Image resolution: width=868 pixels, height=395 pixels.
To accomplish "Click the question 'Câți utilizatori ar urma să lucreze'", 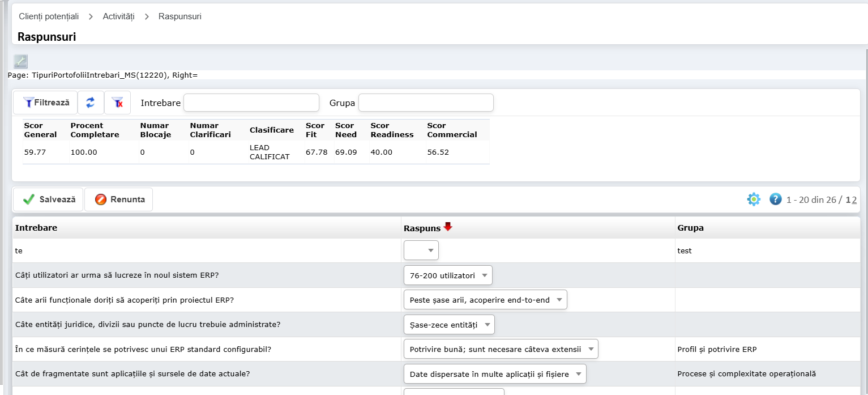I will tap(117, 275).
